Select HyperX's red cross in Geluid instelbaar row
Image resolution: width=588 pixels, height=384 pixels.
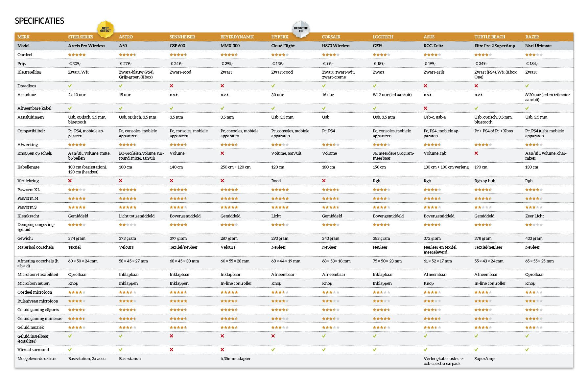(x=273, y=336)
